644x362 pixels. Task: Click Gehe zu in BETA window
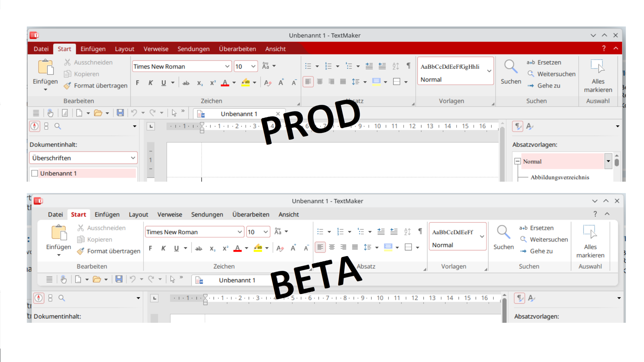tap(536, 251)
